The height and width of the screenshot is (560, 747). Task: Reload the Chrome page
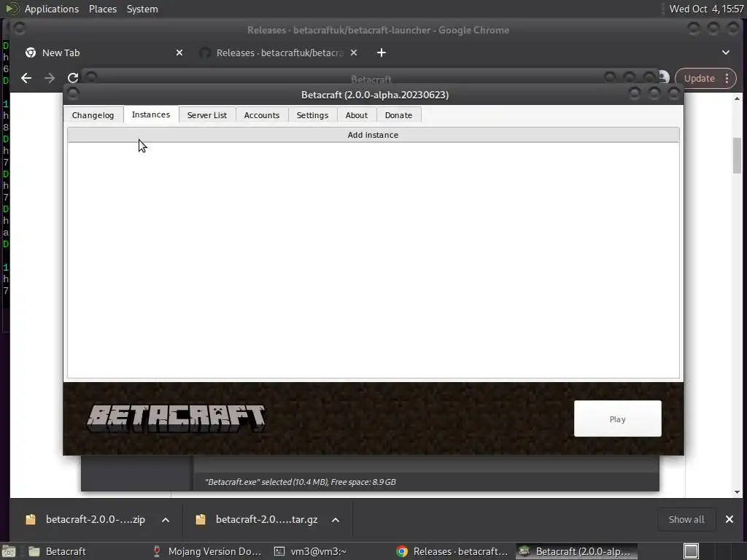(73, 78)
